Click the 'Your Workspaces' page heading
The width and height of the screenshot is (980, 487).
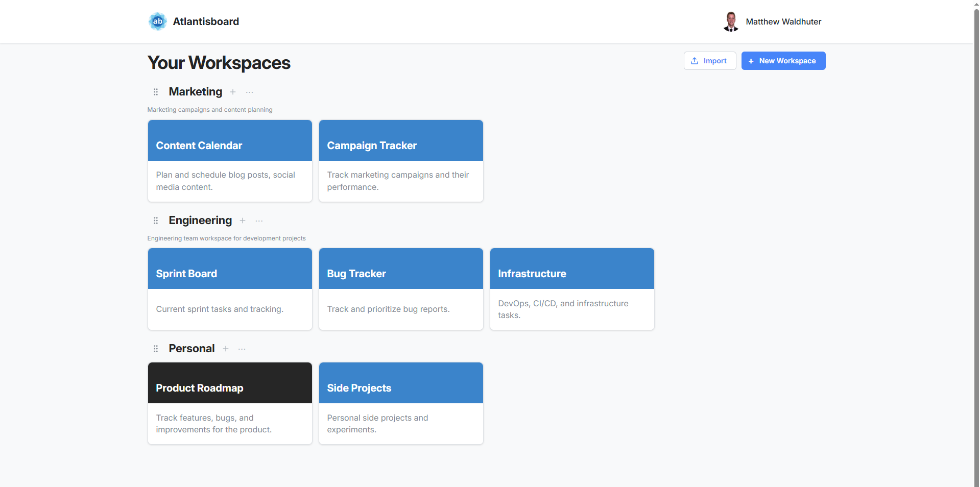click(x=219, y=63)
